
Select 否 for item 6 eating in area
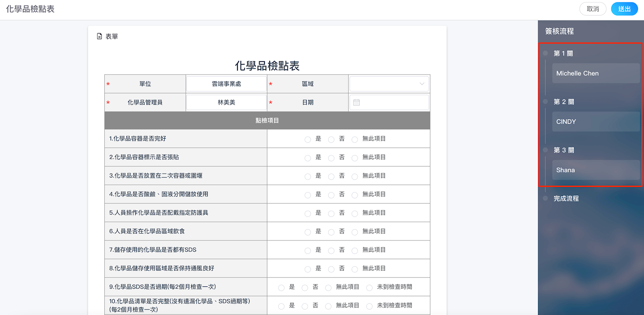point(331,232)
